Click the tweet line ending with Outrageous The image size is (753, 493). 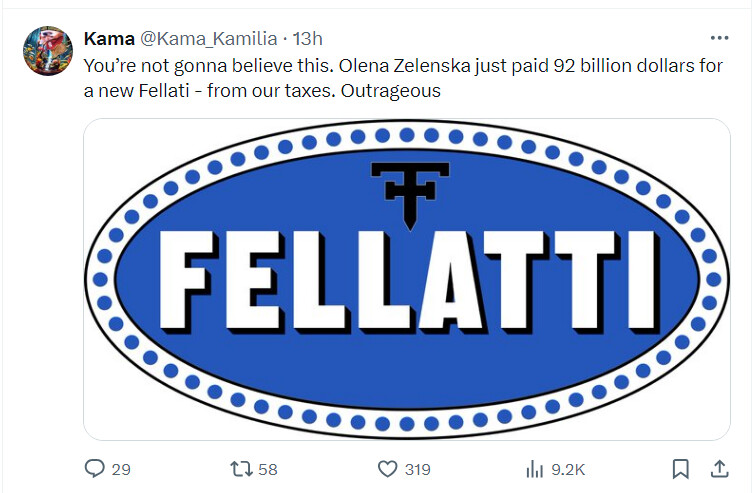[x=262, y=90]
